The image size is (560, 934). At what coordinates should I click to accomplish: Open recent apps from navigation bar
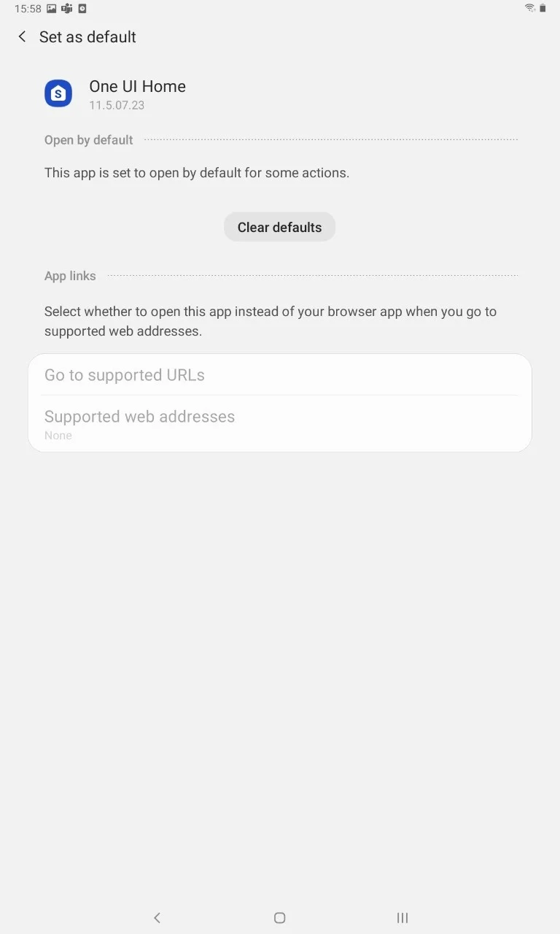point(402,918)
